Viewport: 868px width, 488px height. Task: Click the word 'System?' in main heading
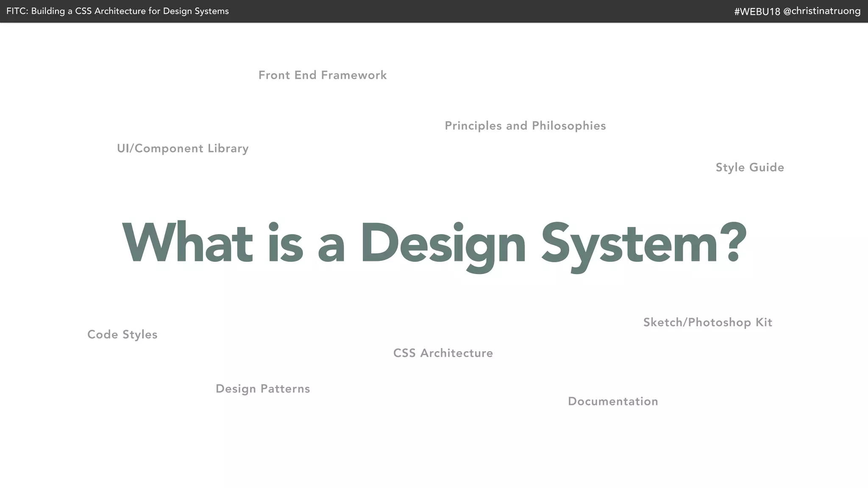tap(643, 245)
